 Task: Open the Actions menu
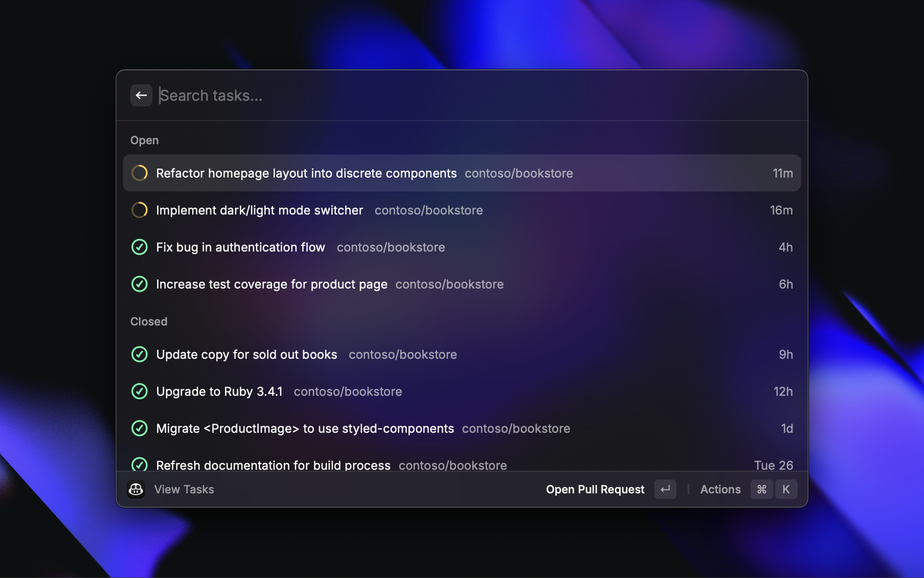(720, 489)
